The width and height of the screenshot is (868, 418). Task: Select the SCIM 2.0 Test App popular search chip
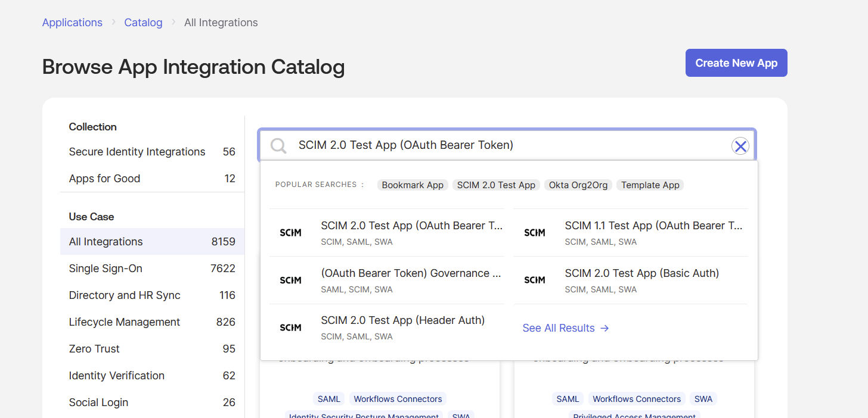[496, 185]
